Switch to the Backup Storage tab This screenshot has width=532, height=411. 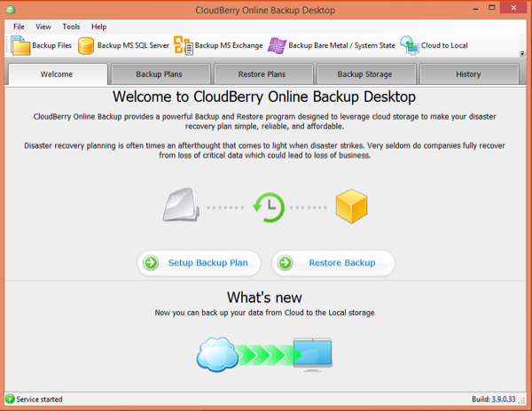pos(366,74)
